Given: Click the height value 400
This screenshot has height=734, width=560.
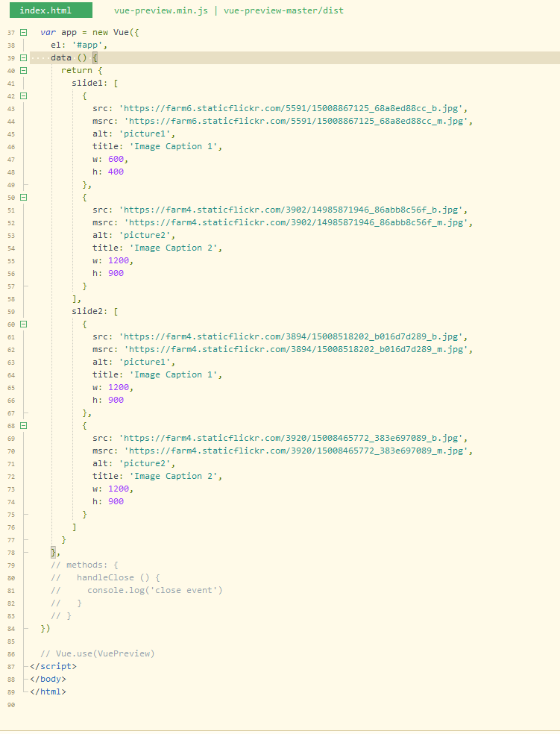Looking at the screenshot, I should point(116,172).
